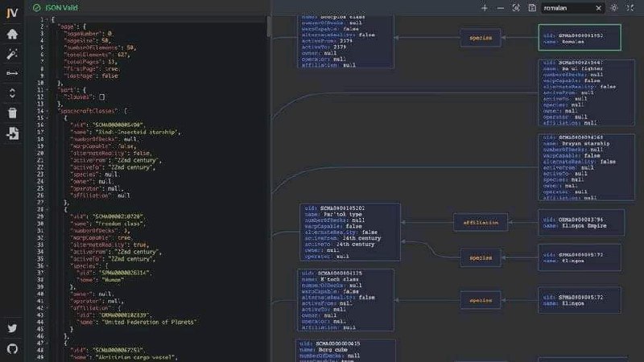The width and height of the screenshot is (644, 362).
Task: Open the settings gear in toolbar
Action: pos(614,8)
